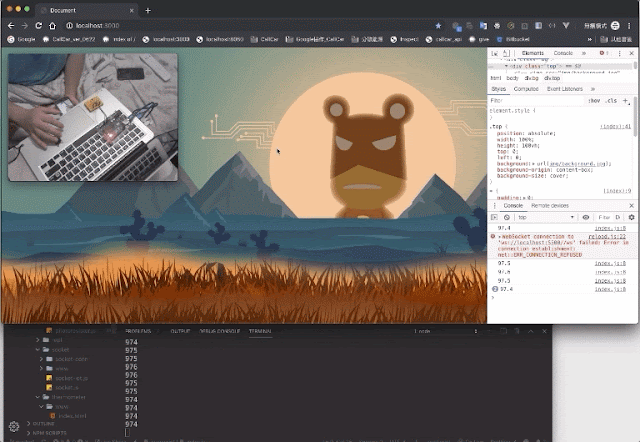
Task: Open the browser home page icon
Action: pyautogui.click(x=53, y=26)
